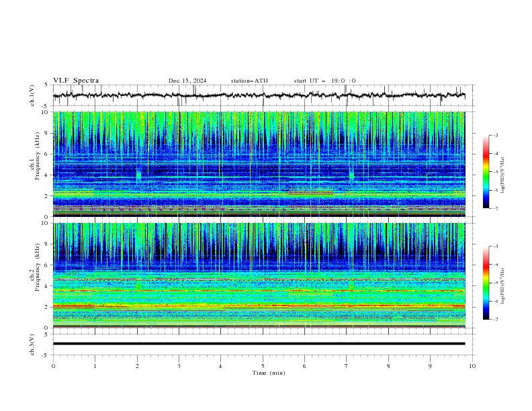Click the "ch.3(V)" axis label
The height and width of the screenshot is (411, 532).
pyautogui.click(x=32, y=345)
